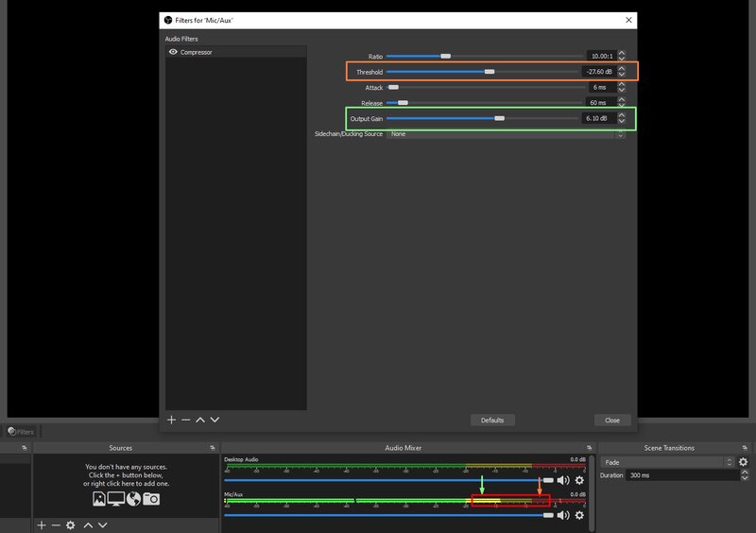This screenshot has width=756, height=533.
Task: Increase Threshold value with up stepper
Action: pyautogui.click(x=622, y=68)
